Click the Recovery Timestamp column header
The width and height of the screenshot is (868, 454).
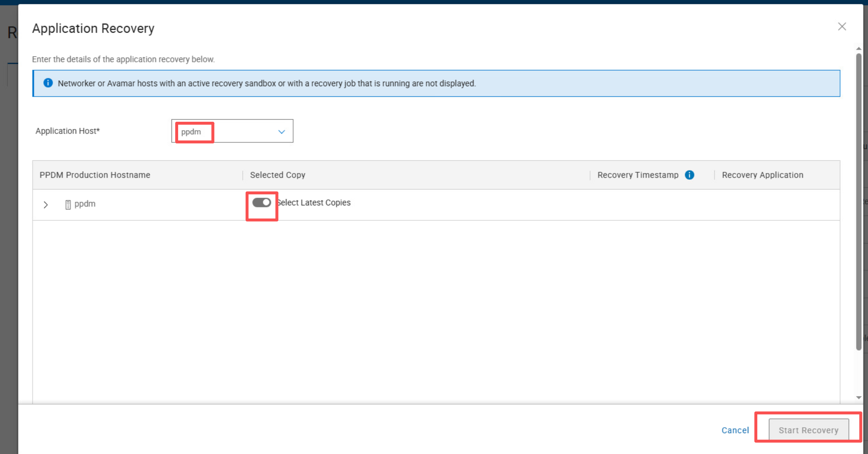point(637,175)
